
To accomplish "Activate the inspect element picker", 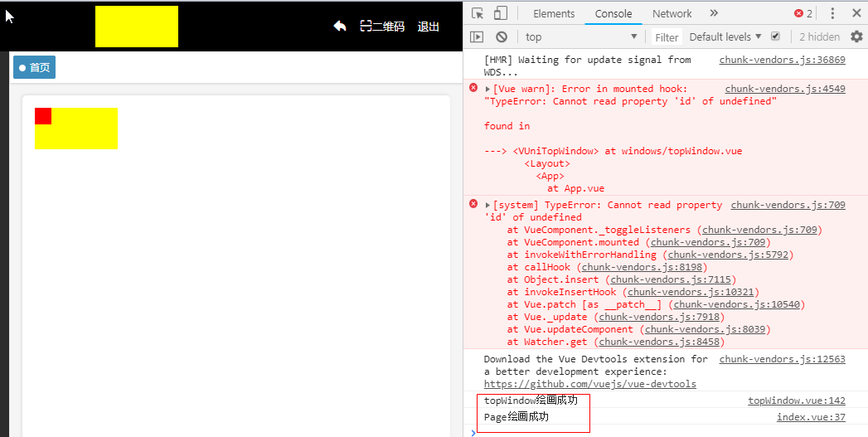I will [x=478, y=13].
